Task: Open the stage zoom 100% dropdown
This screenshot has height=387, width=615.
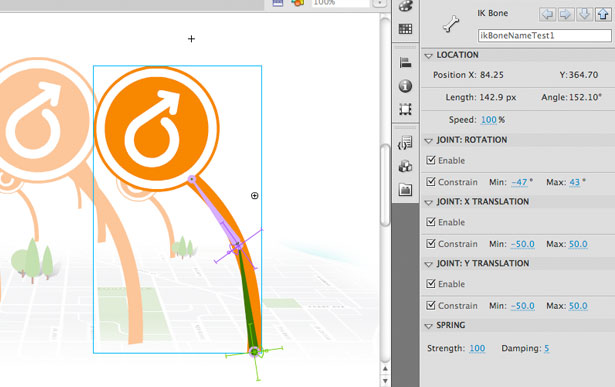Action: [379, 3]
